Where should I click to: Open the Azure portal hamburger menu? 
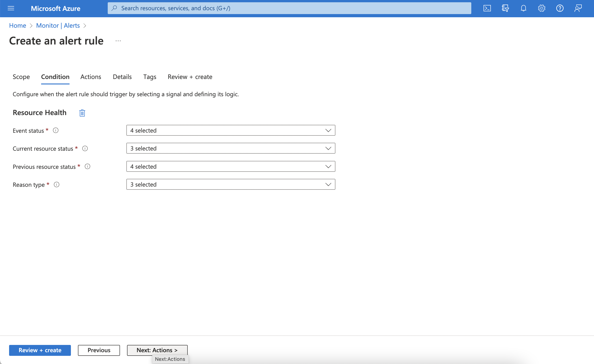11,8
